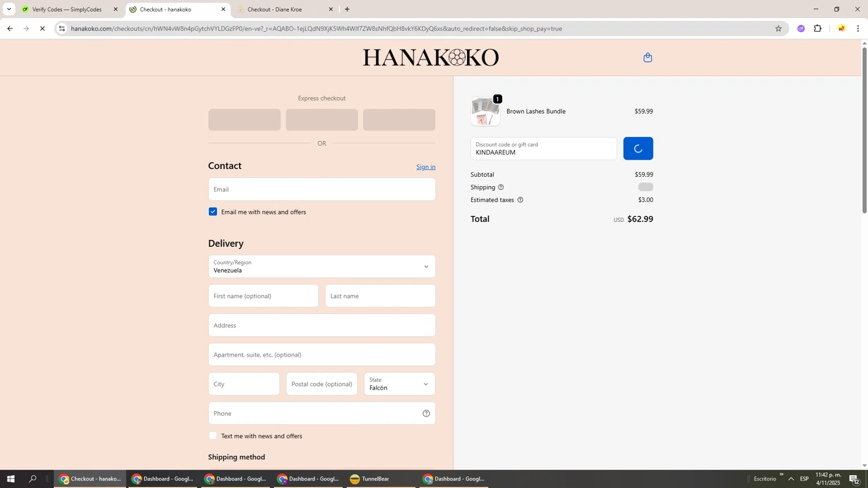Click the taskbar clock showing 11:42 p. m.
The height and width of the screenshot is (488, 868).
coord(828,479)
